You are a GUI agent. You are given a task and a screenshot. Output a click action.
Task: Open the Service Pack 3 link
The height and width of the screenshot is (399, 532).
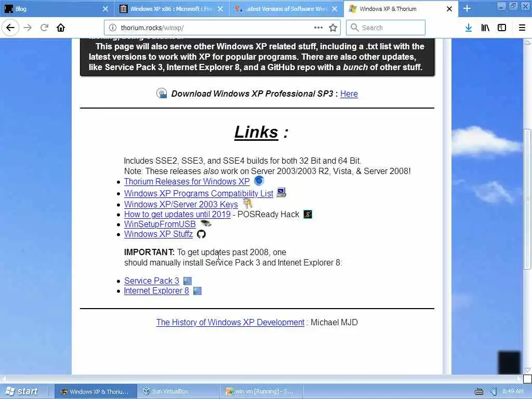pos(151,281)
